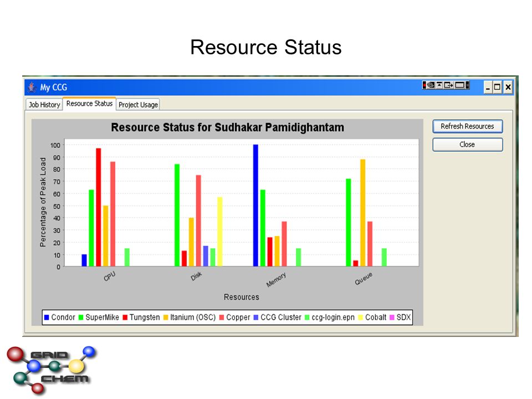
Task: Click the 'CPU' axis category label
Action: [110, 277]
